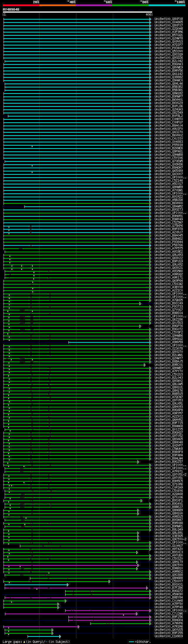Select label UniRef100_B9N910
Screen dimensions: 188x644
pyautogui.click(x=169, y=568)
